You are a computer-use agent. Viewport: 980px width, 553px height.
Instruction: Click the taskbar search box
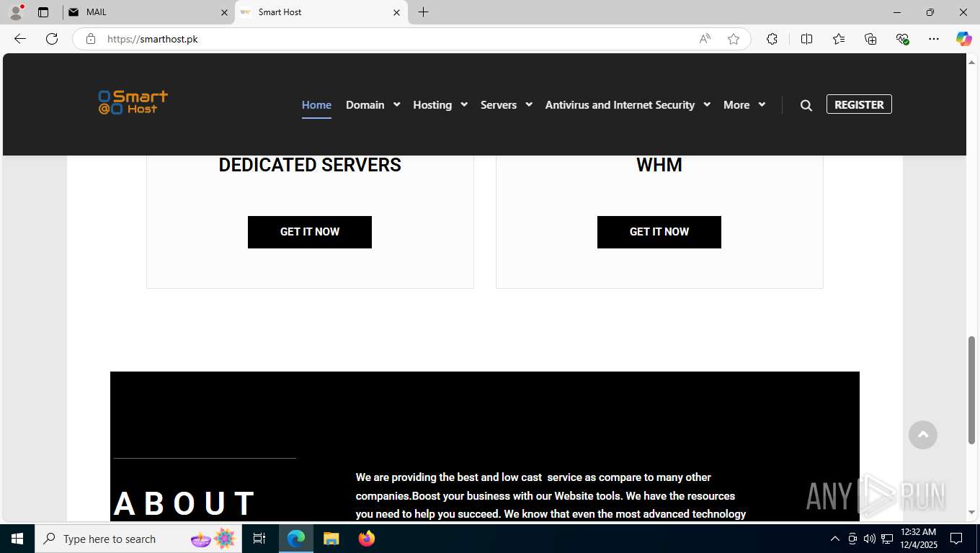(137, 539)
